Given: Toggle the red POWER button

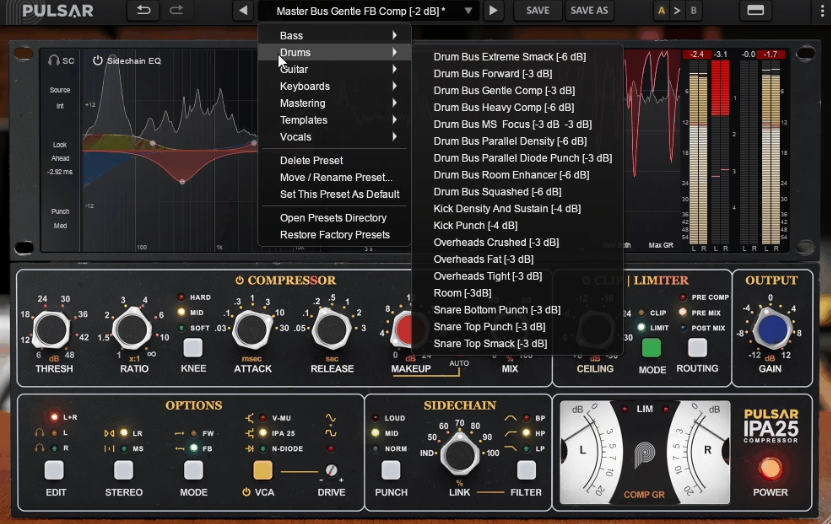Looking at the screenshot, I should click(x=770, y=469).
